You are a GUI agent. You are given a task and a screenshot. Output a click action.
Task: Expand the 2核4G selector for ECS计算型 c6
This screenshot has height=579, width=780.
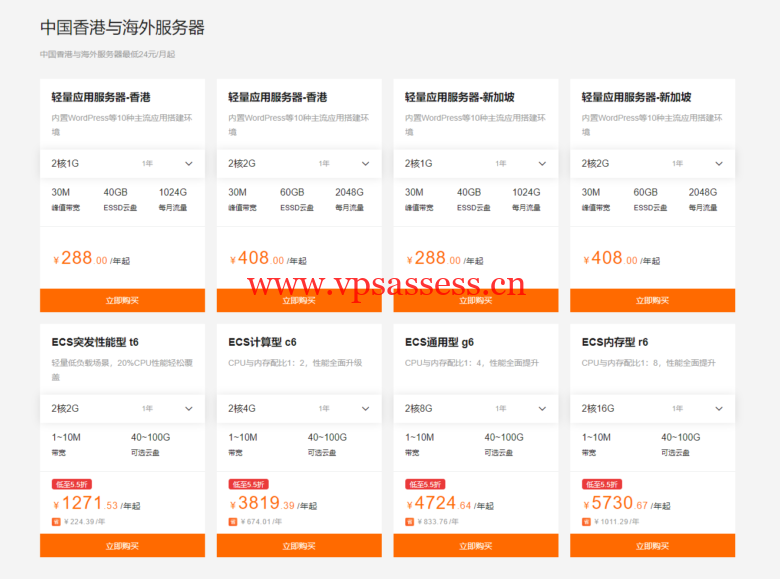pos(299,408)
